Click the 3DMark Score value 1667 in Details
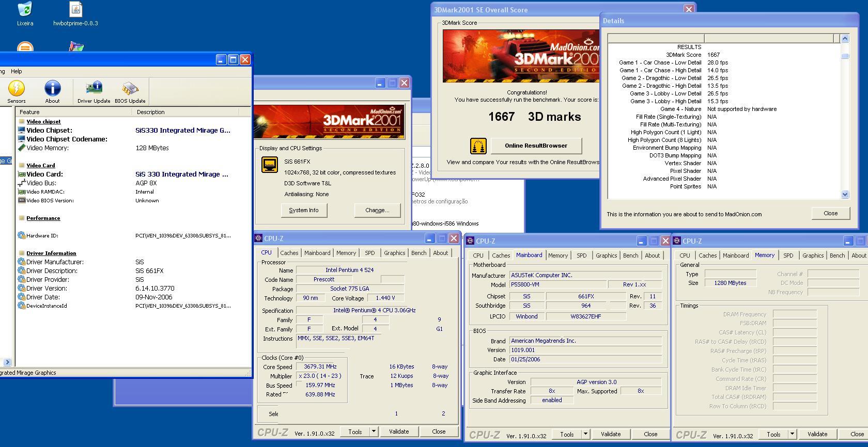The width and height of the screenshot is (868, 447). click(x=714, y=55)
